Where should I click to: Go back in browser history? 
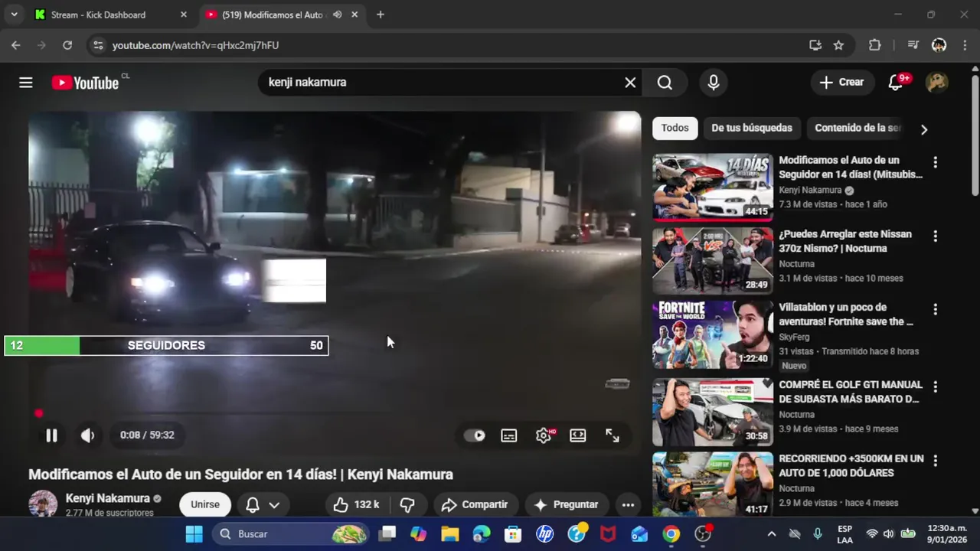16,45
